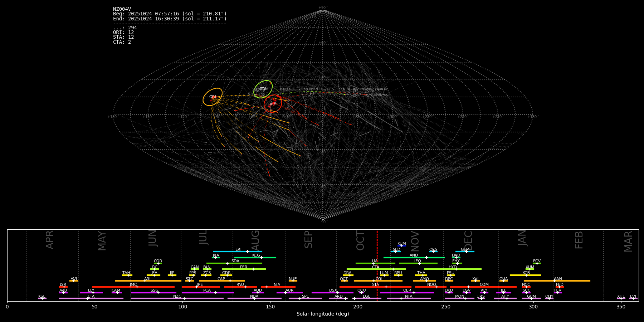Click the +240 longitude label on map
The image size is (644, 322).
pos(462,117)
